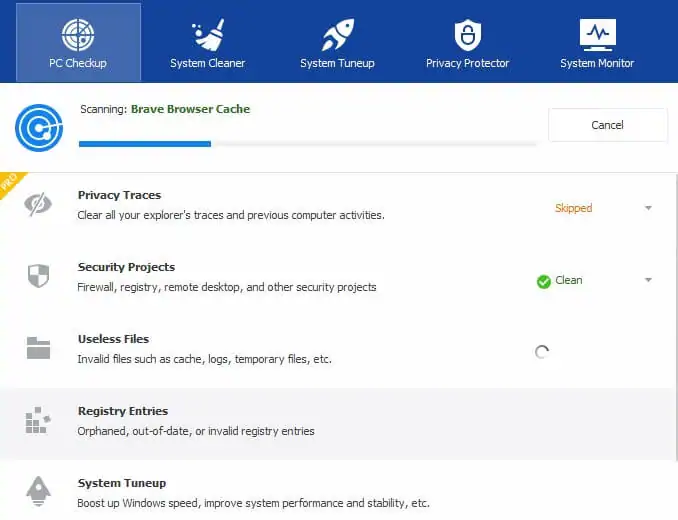Click the Skipped status label

574,208
